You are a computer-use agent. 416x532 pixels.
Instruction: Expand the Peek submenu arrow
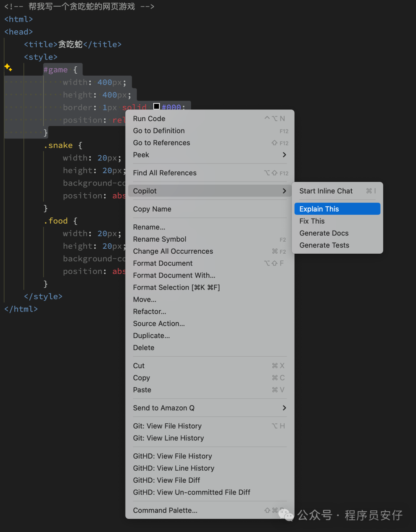(x=284, y=155)
